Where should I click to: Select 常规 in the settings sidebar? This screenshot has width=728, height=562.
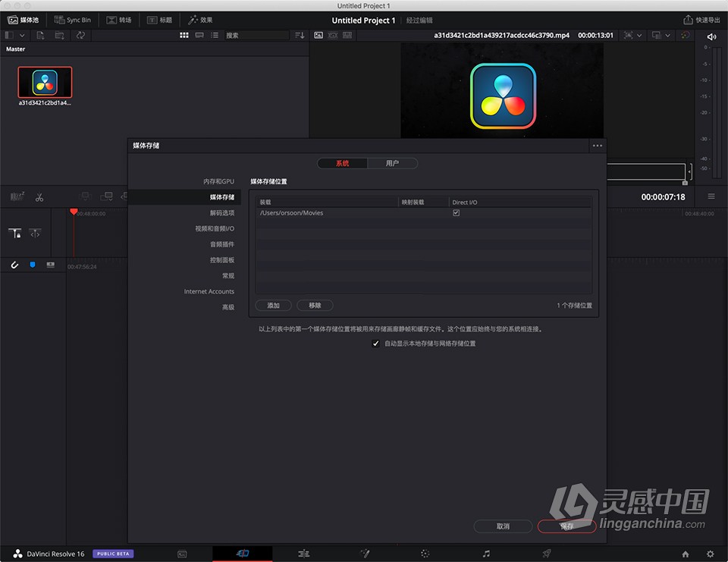(x=227, y=275)
